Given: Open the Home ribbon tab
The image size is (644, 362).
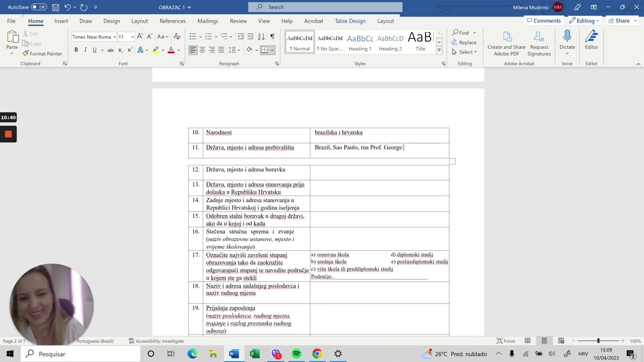Looking at the screenshot, I should tap(36, 21).
